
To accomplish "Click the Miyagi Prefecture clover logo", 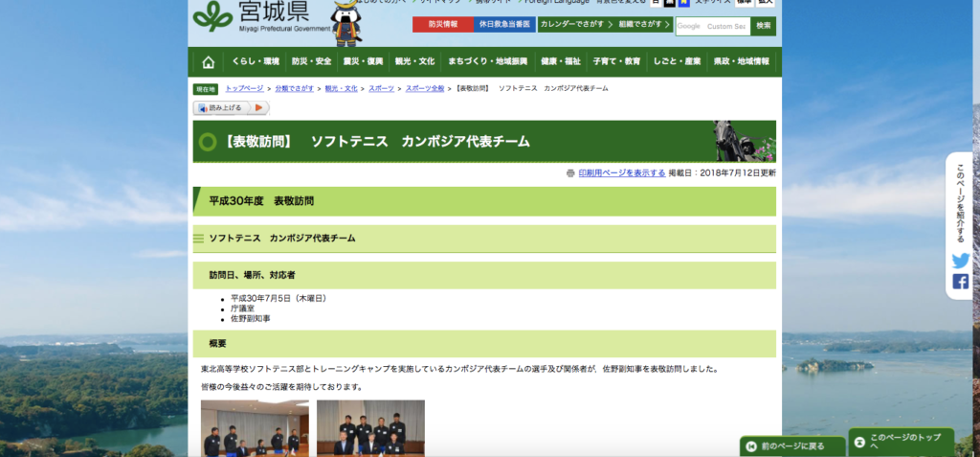I will click(212, 15).
